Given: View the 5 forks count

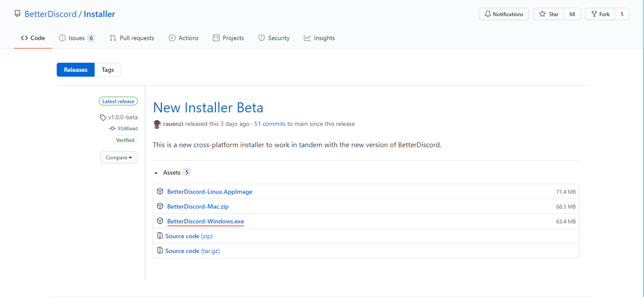Looking at the screenshot, I should pos(622,14).
